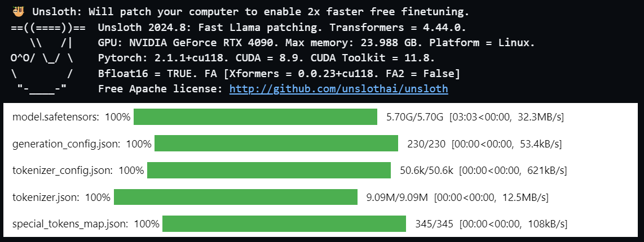
Task: Click the 5.70G/5.70G download size text
Action: pos(415,117)
